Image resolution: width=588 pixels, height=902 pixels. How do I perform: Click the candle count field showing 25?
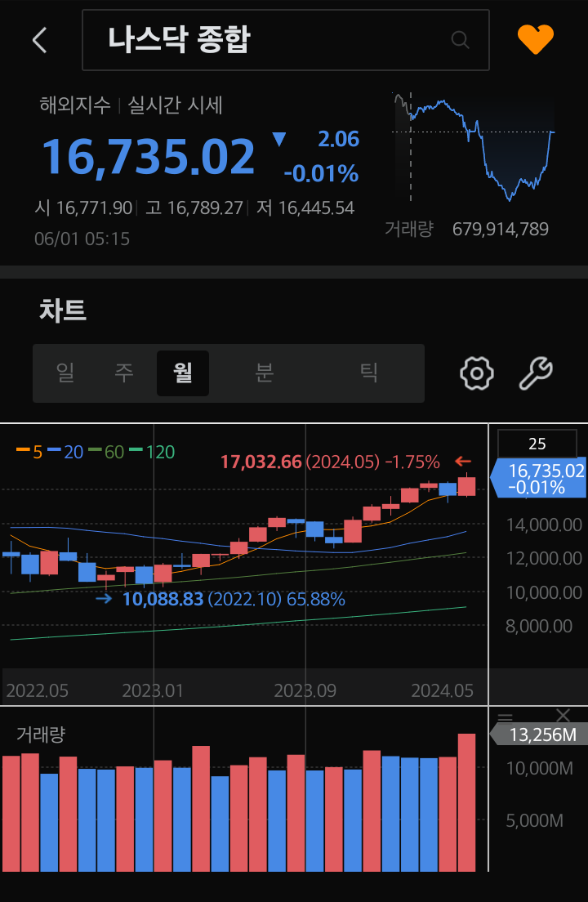coord(537,444)
